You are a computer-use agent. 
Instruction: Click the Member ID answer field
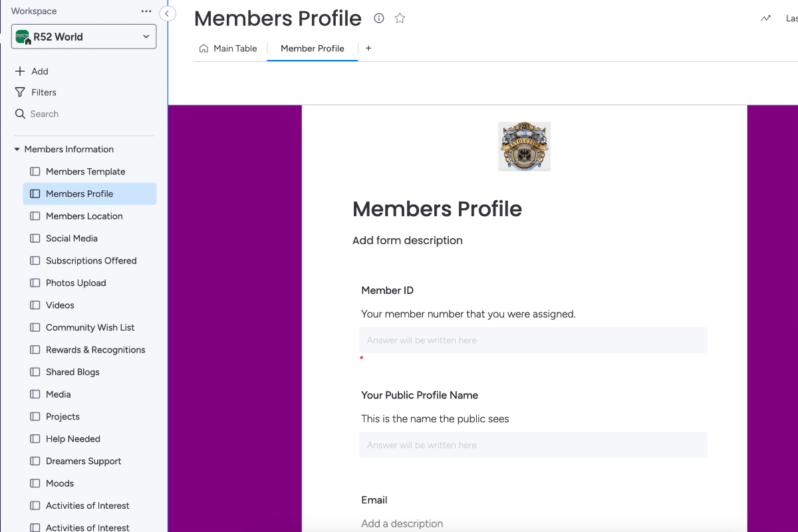[x=533, y=340]
